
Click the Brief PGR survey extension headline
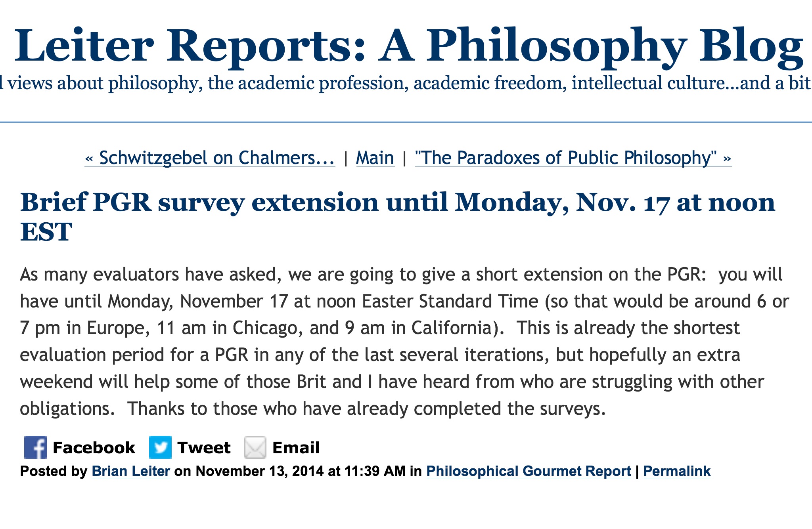tap(397, 203)
